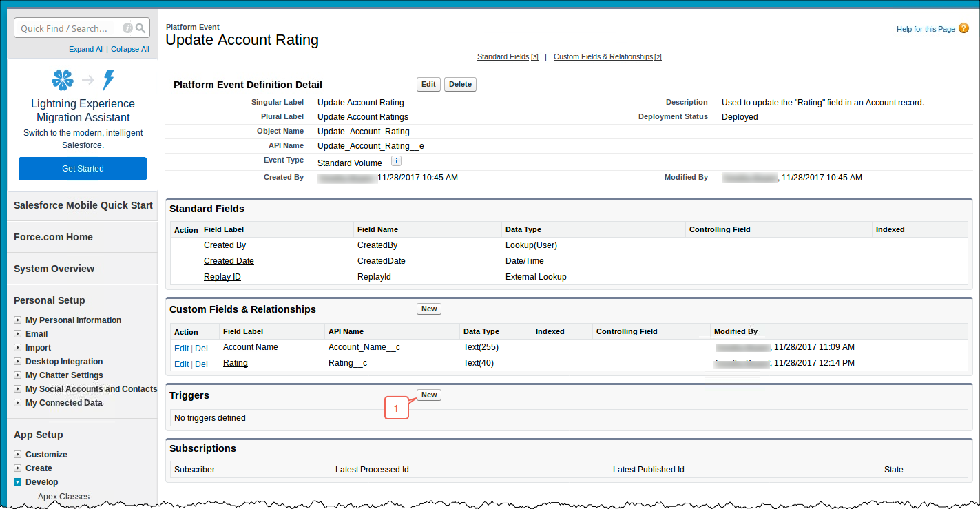The width and height of the screenshot is (980, 509).
Task: Click Edit platform event definition button
Action: pos(428,84)
